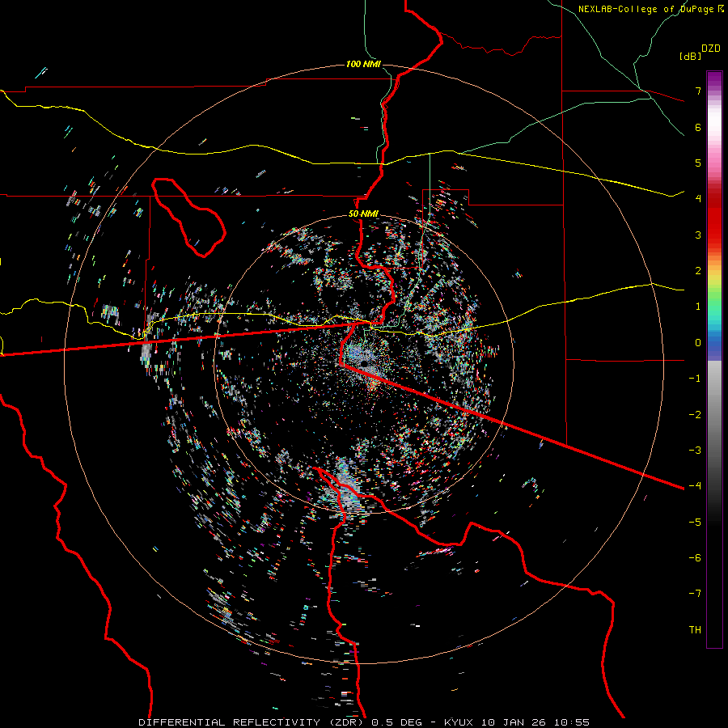Click the [dB] unit label

691,56
